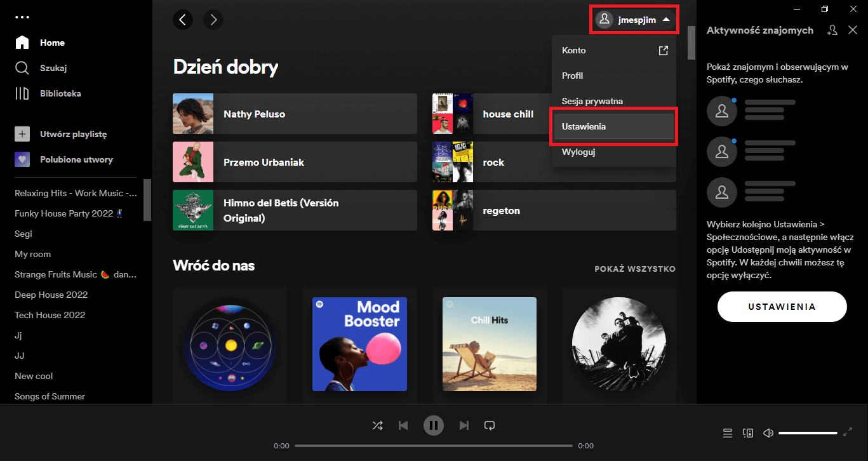Select Profil from user menu
The image size is (868, 461).
coord(614,76)
